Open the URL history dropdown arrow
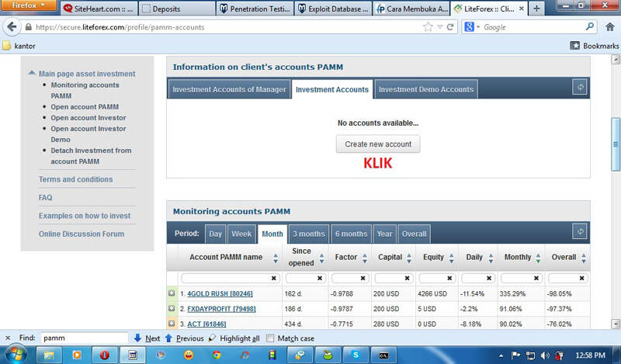 (439, 27)
